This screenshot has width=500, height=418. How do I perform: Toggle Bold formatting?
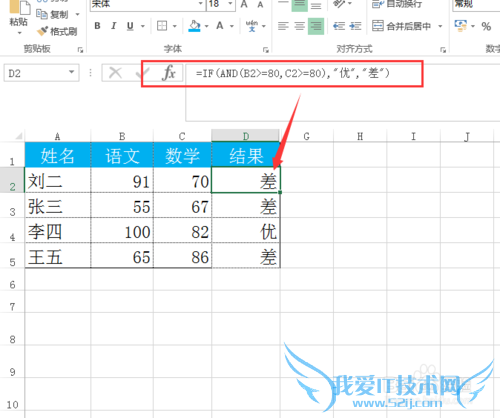click(x=97, y=26)
